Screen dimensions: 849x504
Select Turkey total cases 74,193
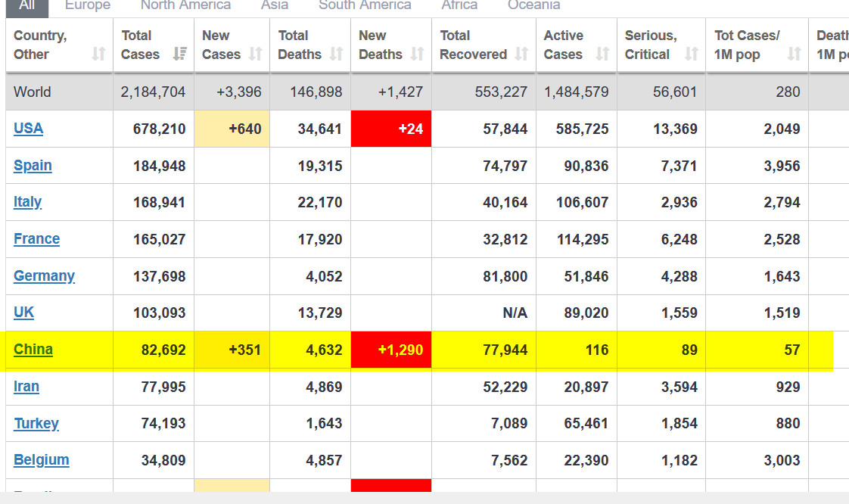[163, 423]
